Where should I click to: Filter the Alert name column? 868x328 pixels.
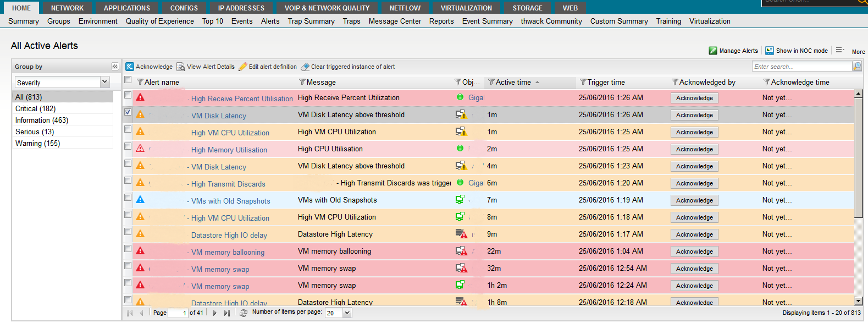coord(140,82)
